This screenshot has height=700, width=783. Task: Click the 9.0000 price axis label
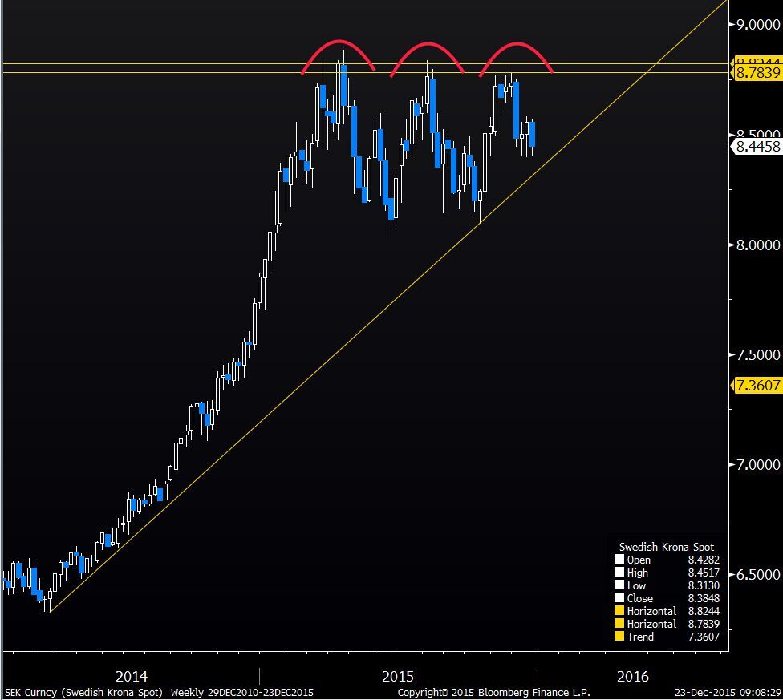click(x=756, y=25)
